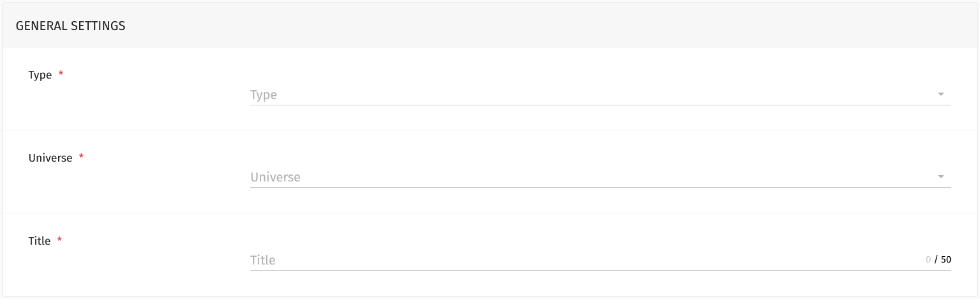Click the Universe dropdown arrow icon
This screenshot has width=980, height=299.
click(x=940, y=177)
